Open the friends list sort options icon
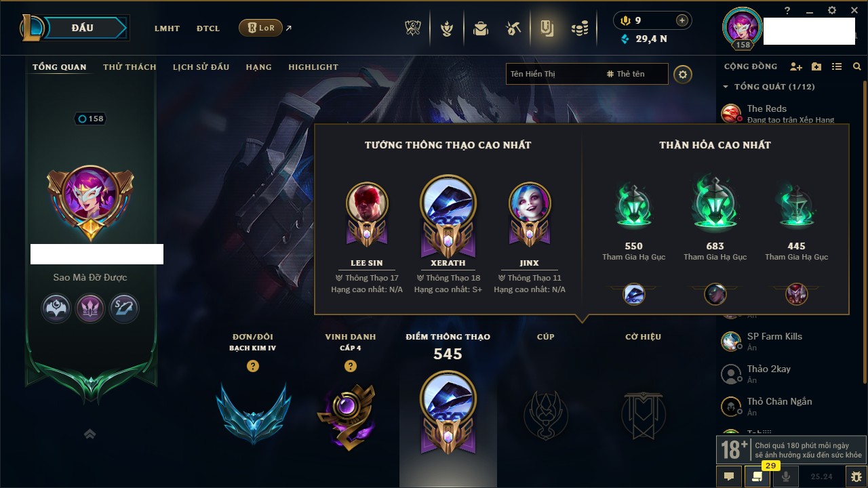 (837, 66)
